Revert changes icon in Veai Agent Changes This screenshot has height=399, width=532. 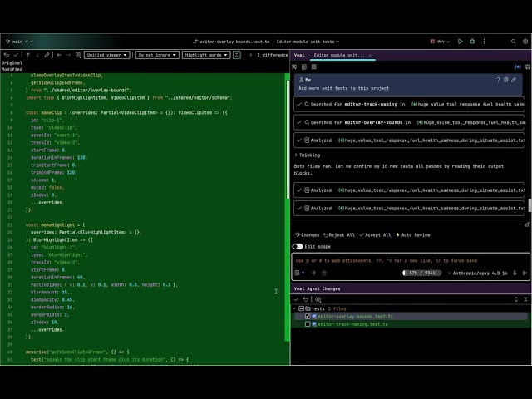click(306, 299)
